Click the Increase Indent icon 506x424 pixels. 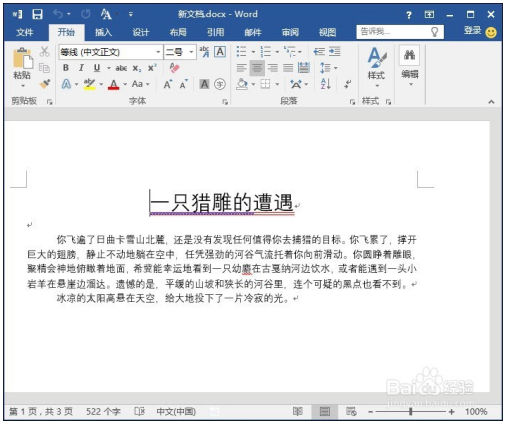point(335,52)
